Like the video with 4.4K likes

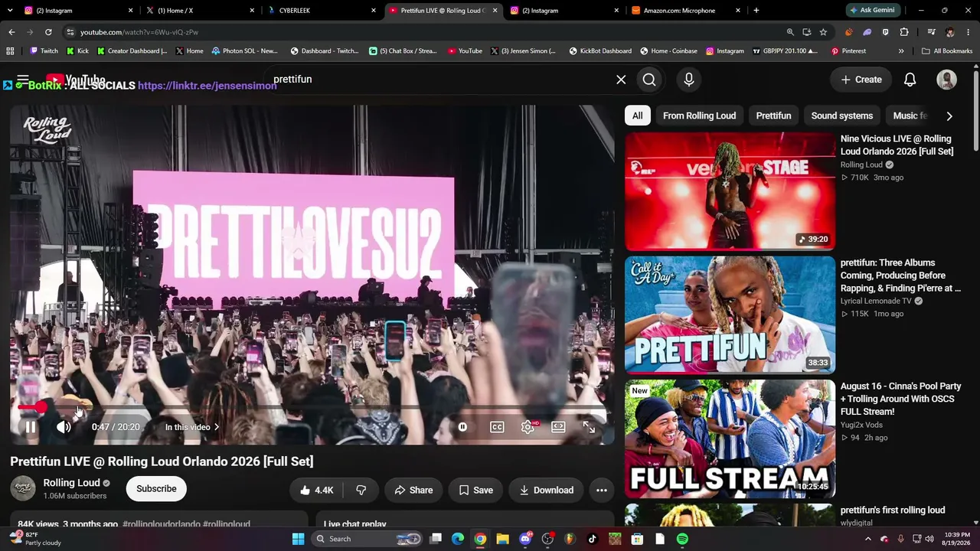tap(316, 490)
